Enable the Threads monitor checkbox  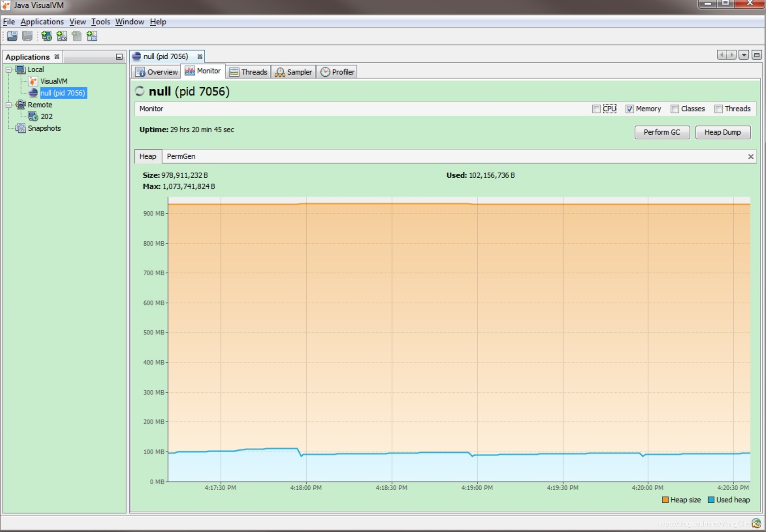(719, 109)
